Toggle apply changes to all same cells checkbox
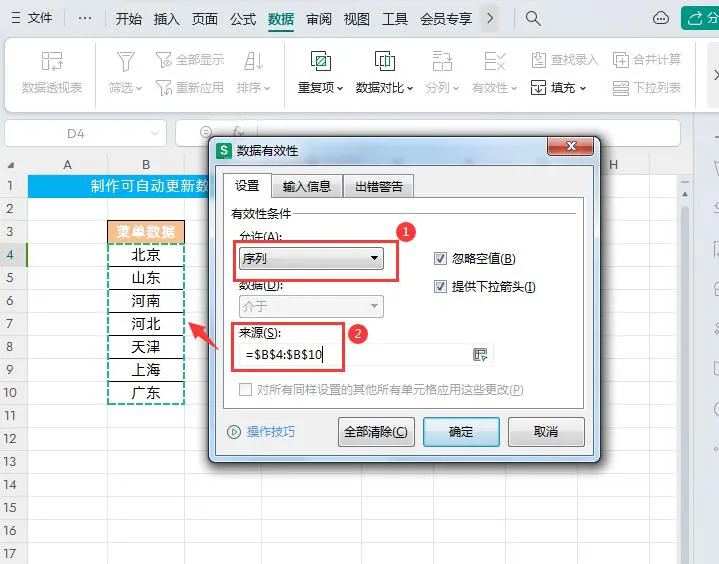Image resolution: width=719 pixels, height=564 pixels. pos(245,390)
